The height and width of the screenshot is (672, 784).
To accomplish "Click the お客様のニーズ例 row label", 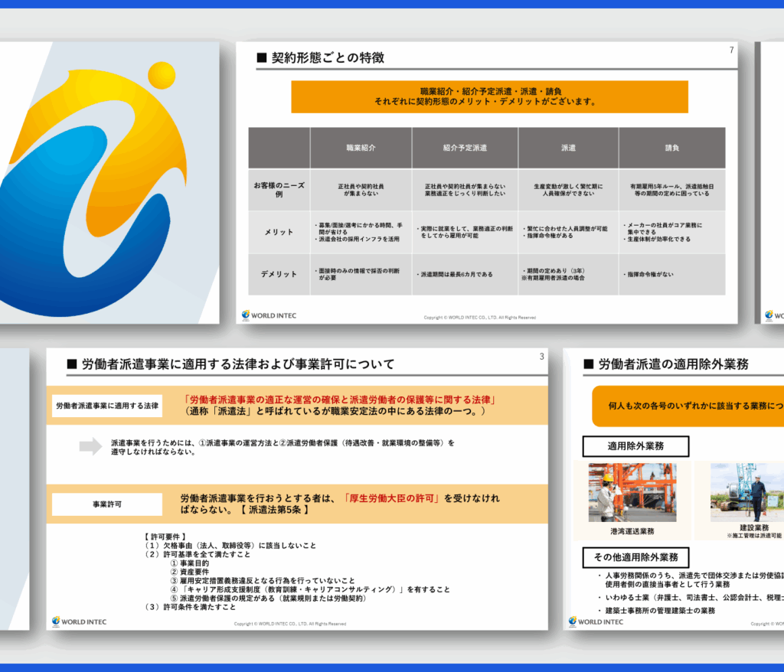I will [279, 190].
